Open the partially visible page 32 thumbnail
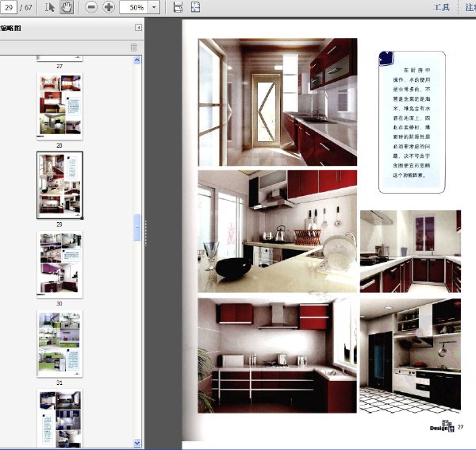The height and width of the screenshot is (450, 476). (59, 418)
